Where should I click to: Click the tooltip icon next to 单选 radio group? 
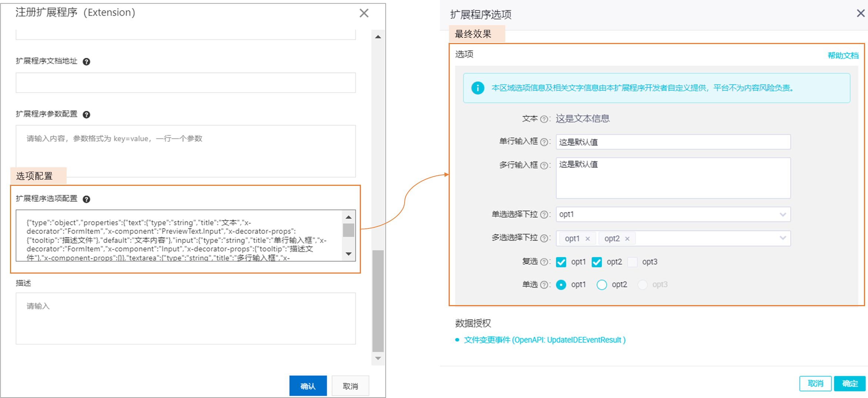coord(544,285)
